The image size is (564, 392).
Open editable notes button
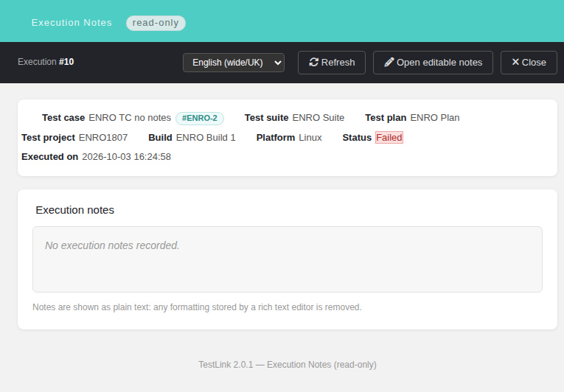433,63
